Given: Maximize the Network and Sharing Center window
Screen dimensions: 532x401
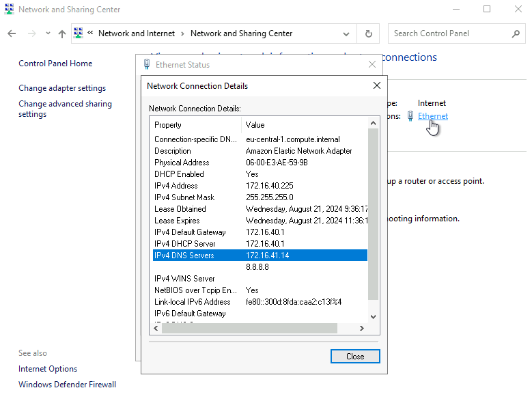Looking at the screenshot, I should point(487,9).
